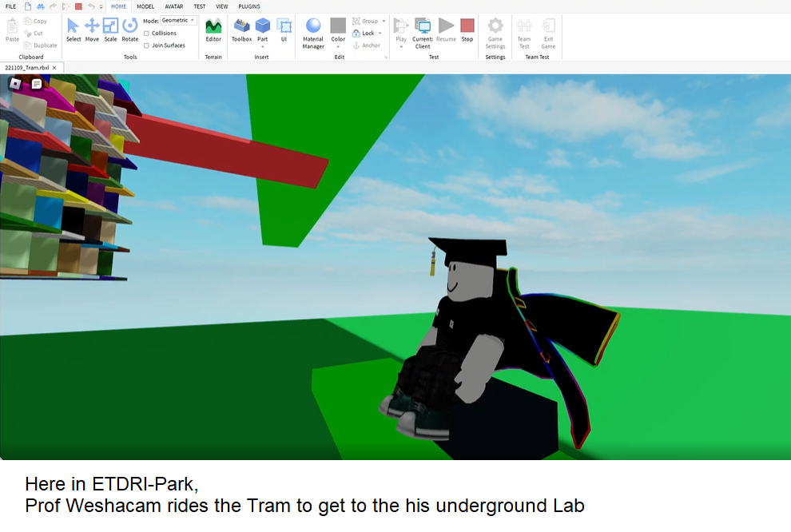This screenshot has width=791, height=532.
Task: Open the Color picker swatch
Action: pos(338,26)
